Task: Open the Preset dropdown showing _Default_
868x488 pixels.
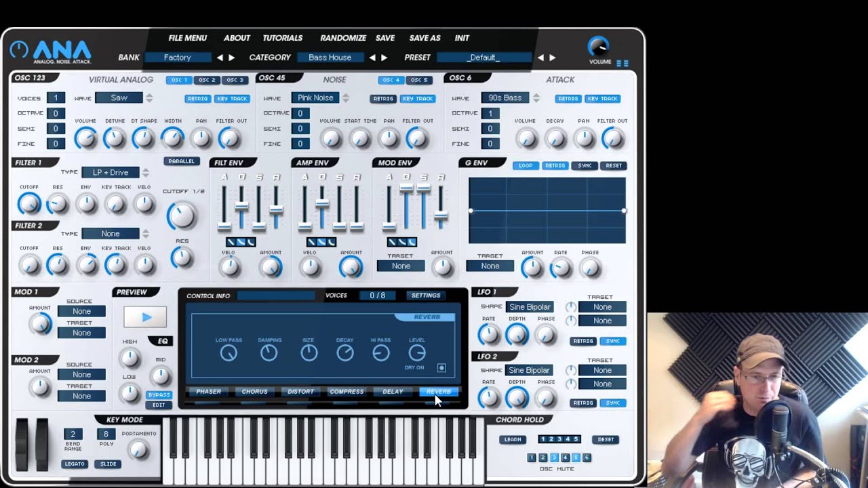Action: pos(484,58)
